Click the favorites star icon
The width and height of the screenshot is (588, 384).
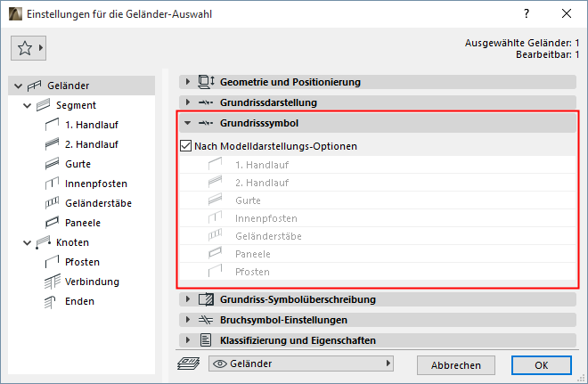(x=25, y=49)
